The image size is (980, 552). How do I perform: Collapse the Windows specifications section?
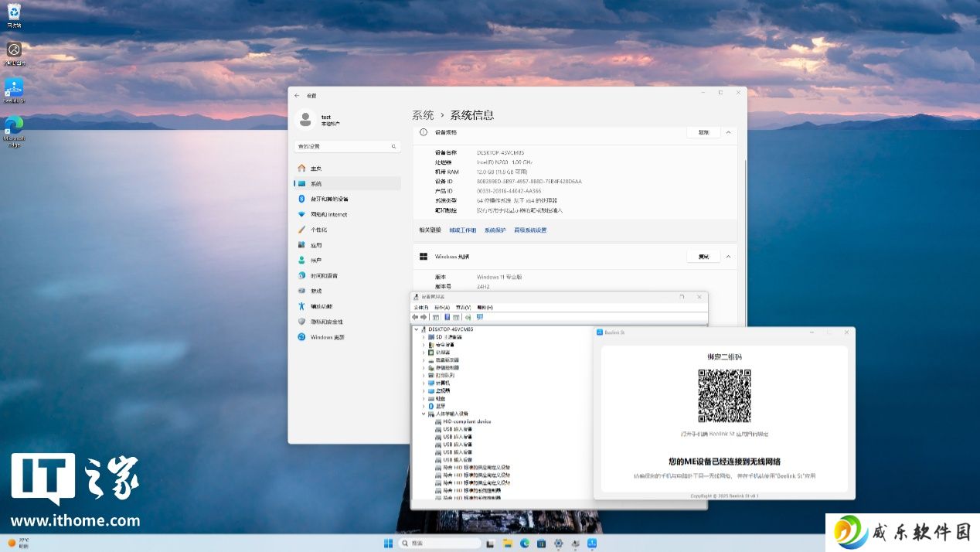click(728, 256)
